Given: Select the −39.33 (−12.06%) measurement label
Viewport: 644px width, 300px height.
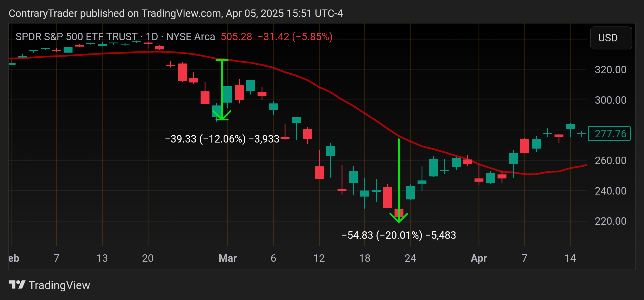Looking at the screenshot, I should (222, 139).
